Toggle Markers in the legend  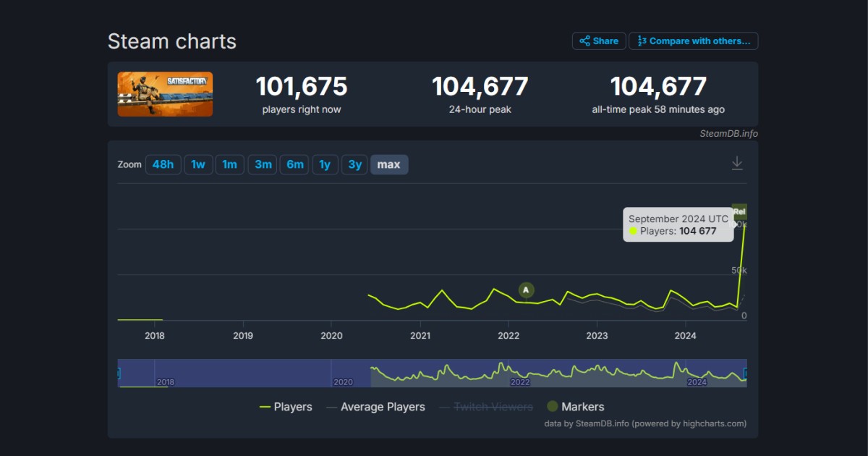click(575, 408)
